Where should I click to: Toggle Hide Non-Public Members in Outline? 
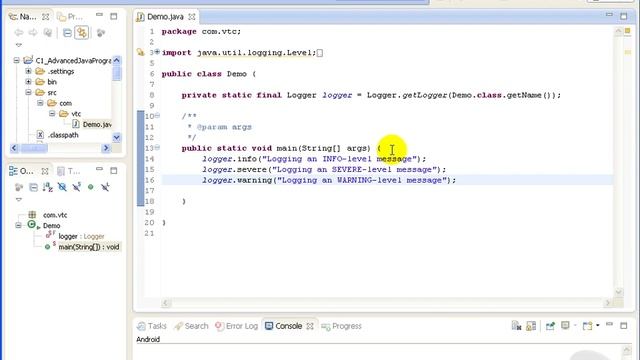tap(91, 187)
